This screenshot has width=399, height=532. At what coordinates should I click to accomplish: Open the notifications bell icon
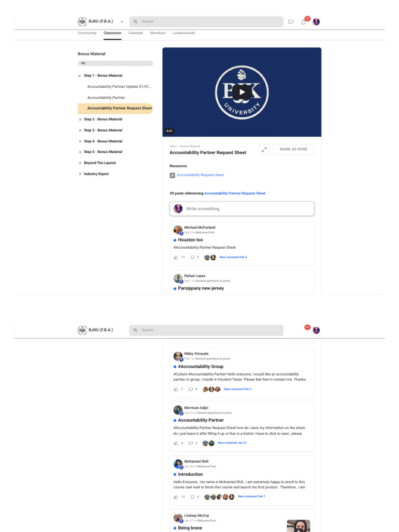[303, 22]
